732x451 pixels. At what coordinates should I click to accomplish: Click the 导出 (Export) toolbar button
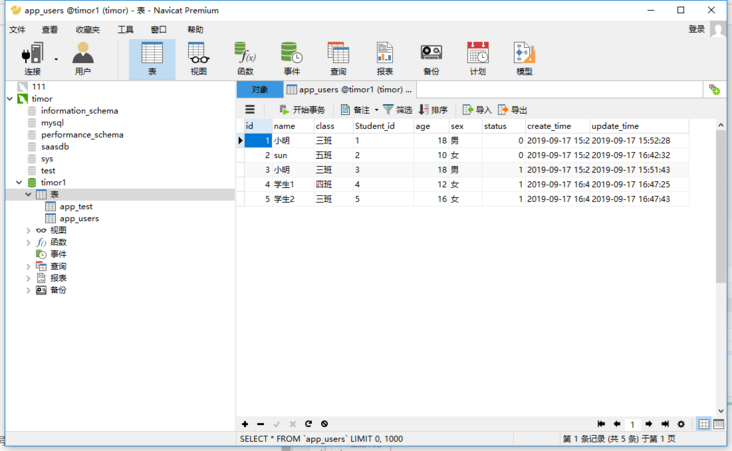512,110
